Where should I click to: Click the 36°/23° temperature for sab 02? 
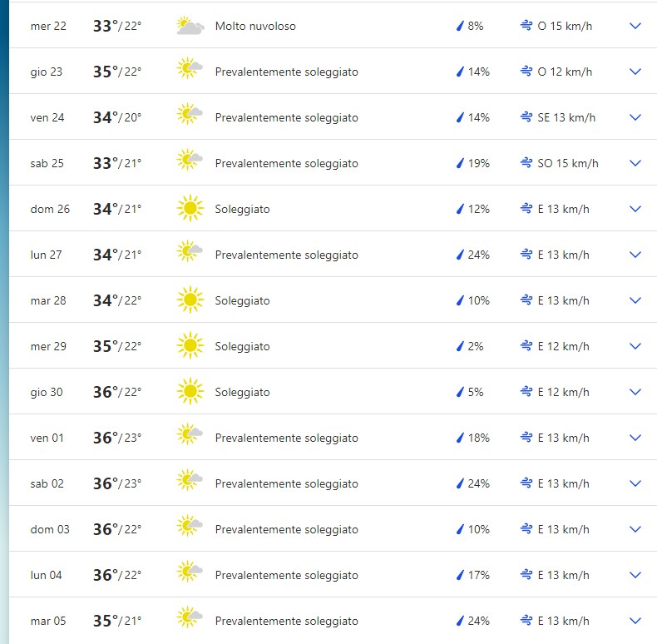point(117,483)
